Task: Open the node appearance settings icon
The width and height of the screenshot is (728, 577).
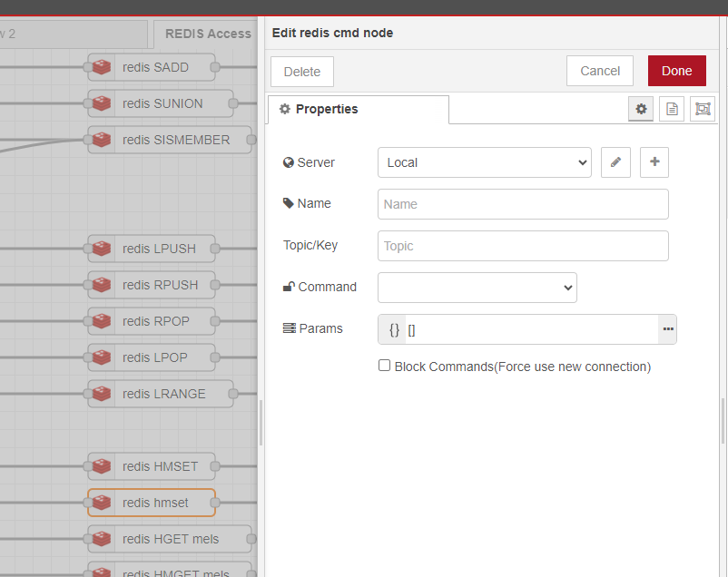Action: [703, 109]
